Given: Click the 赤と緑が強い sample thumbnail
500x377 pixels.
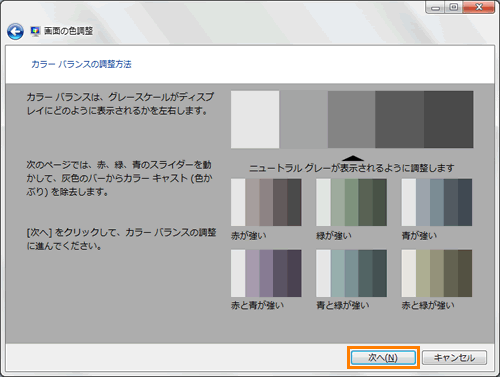Looking at the screenshot, I should 437,273.
